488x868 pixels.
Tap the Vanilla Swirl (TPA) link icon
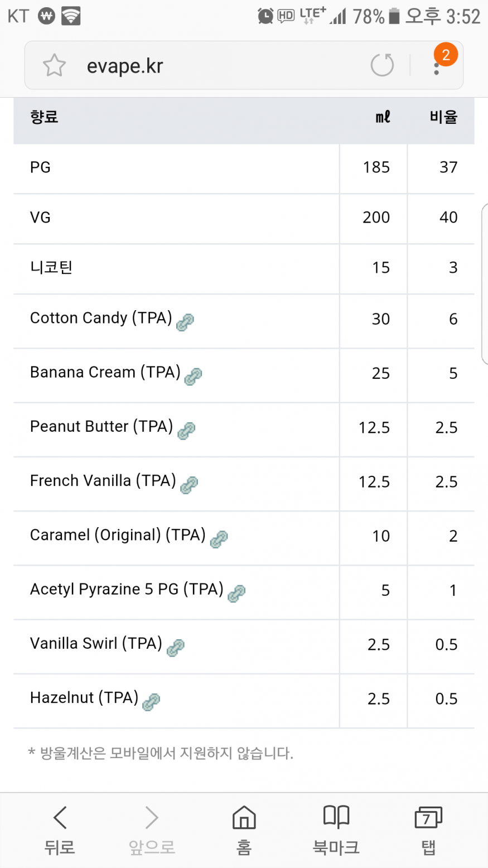(x=176, y=647)
